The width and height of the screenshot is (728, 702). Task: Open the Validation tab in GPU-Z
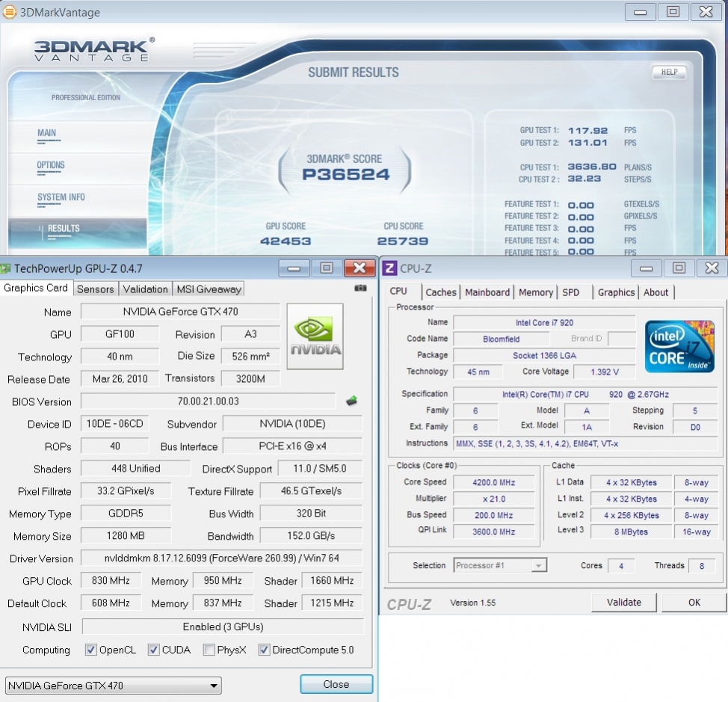click(x=145, y=289)
